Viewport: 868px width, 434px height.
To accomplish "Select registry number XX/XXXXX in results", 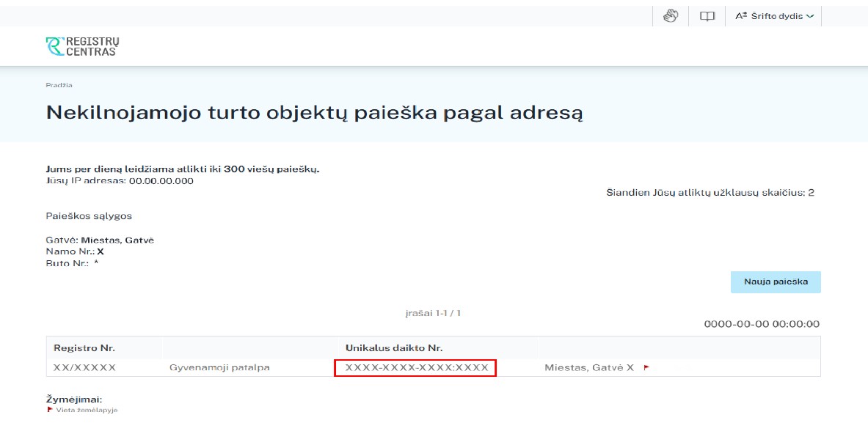I will (x=84, y=367).
